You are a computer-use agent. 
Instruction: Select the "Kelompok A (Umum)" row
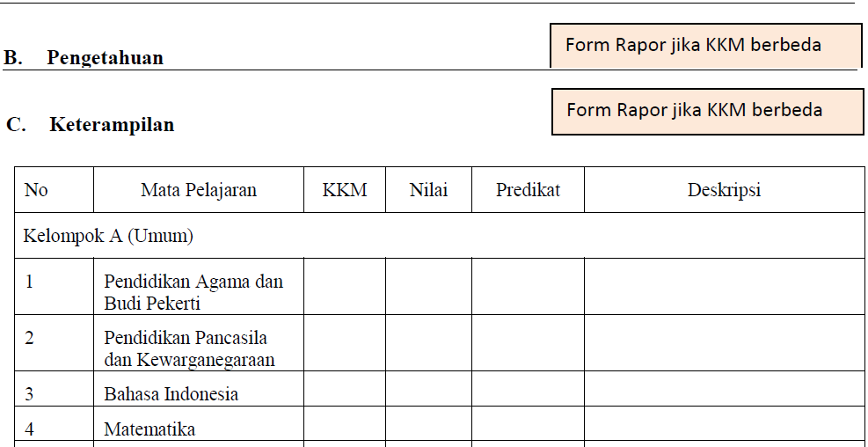tap(109, 236)
